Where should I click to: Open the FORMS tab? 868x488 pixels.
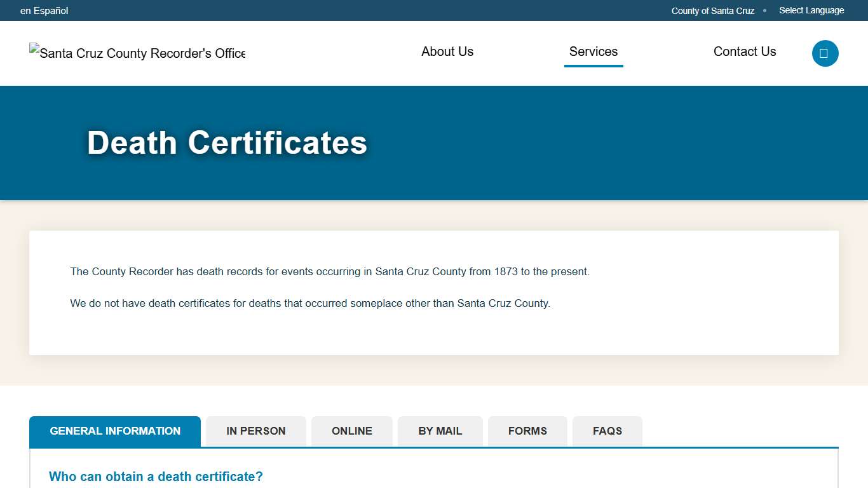[x=527, y=431]
